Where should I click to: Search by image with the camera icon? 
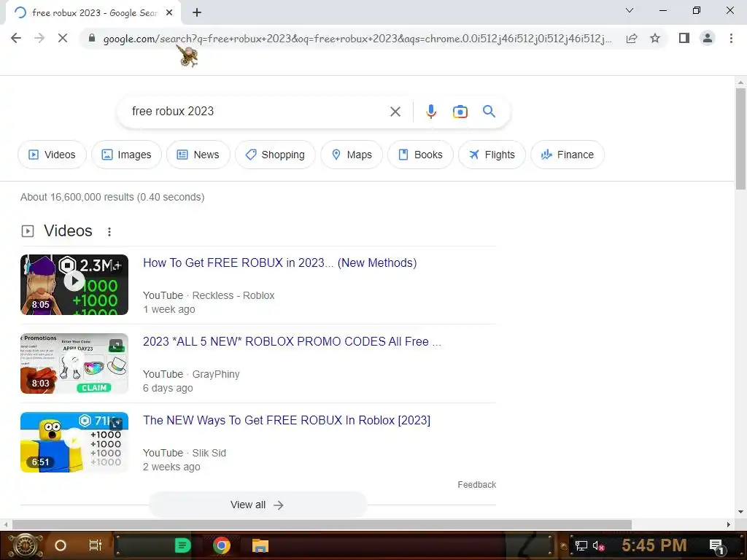pos(460,112)
